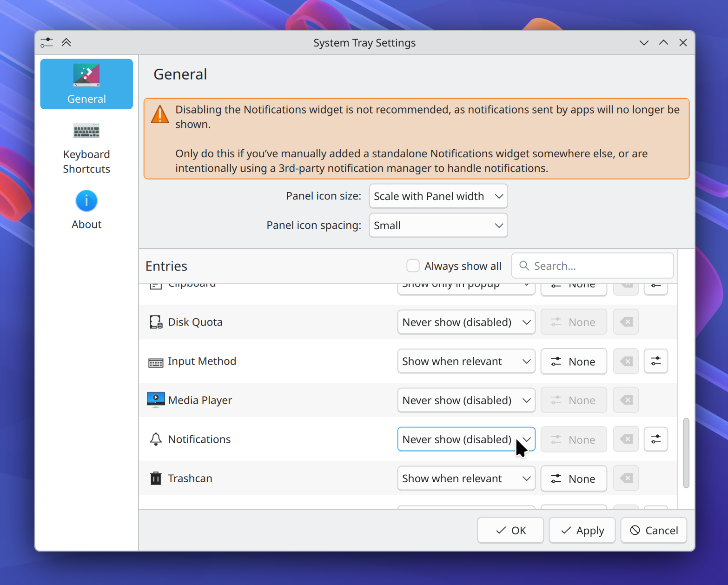This screenshot has width=728, height=585.
Task: Click the sliders icon in the titlebar
Action: 46,42
